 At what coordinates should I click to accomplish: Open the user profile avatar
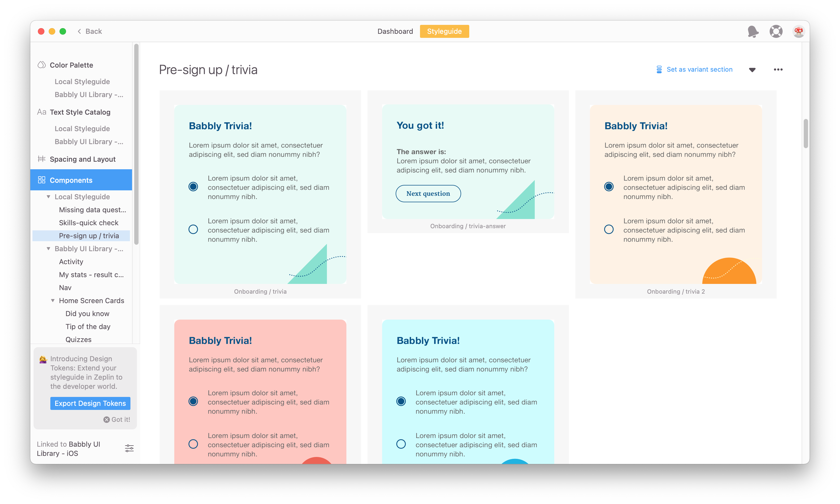pyautogui.click(x=798, y=32)
